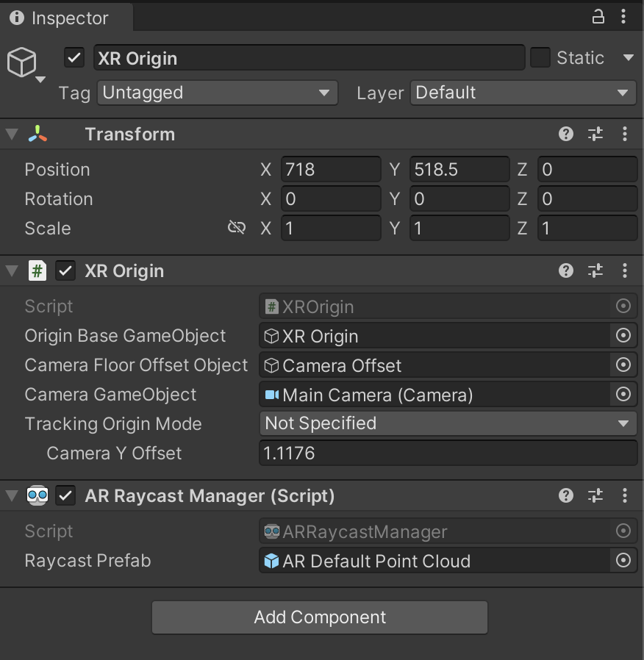
Task: Open the Layer dropdown showing Default
Action: pyautogui.click(x=523, y=93)
